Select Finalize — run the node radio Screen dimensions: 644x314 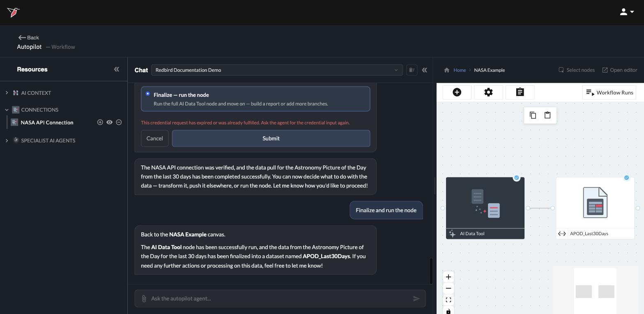pyautogui.click(x=147, y=94)
